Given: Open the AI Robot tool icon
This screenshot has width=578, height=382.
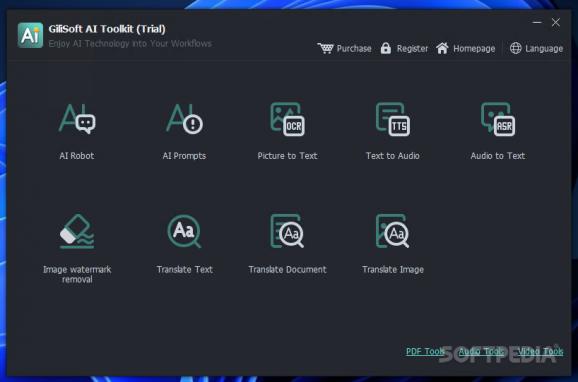Looking at the screenshot, I should (77, 118).
